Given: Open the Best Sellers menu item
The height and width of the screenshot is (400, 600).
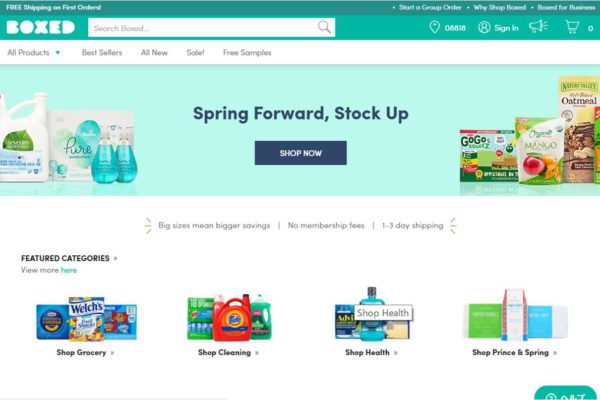Looking at the screenshot, I should [x=102, y=52].
